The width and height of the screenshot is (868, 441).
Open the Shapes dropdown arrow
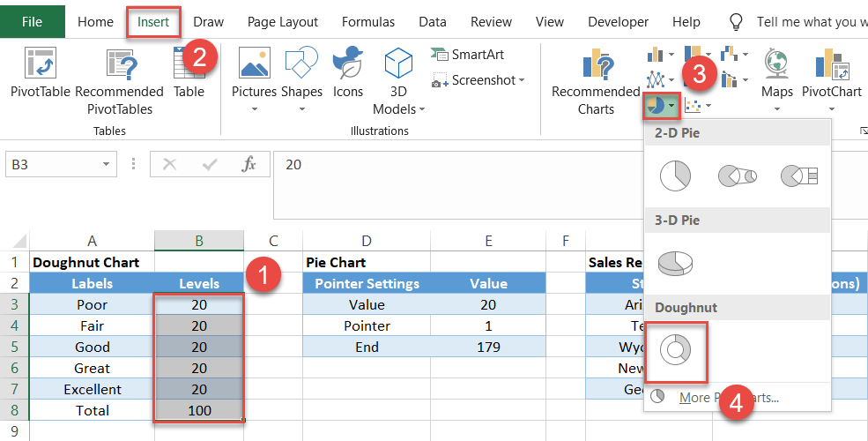point(301,109)
